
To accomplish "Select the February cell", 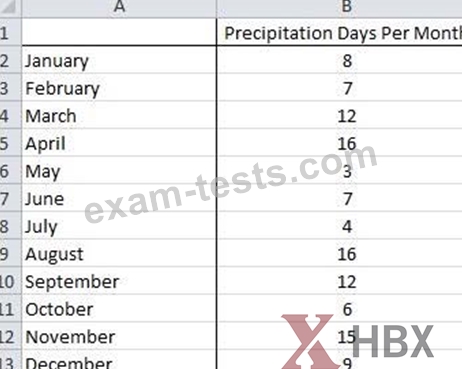I will point(119,88).
